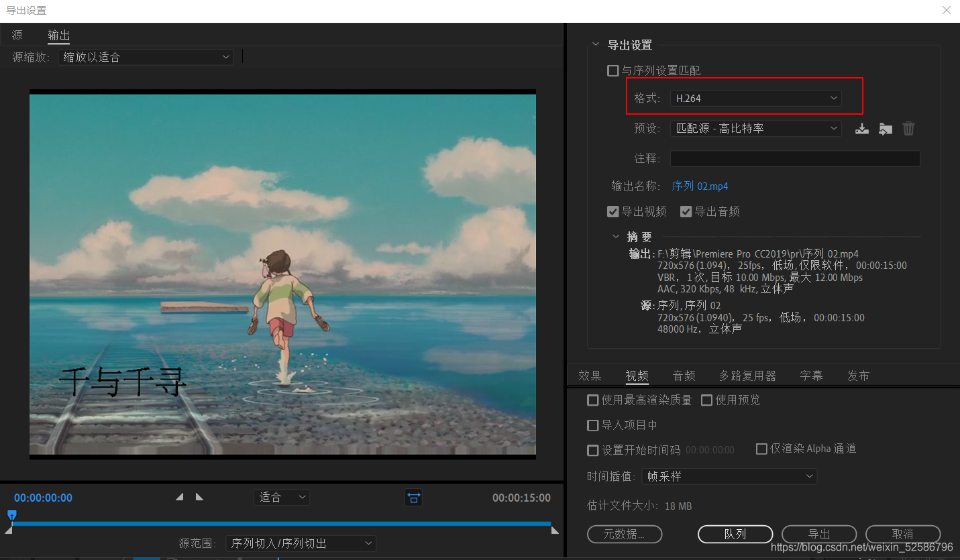Open the 效果 tab
This screenshot has height=560, width=960.
click(x=590, y=376)
